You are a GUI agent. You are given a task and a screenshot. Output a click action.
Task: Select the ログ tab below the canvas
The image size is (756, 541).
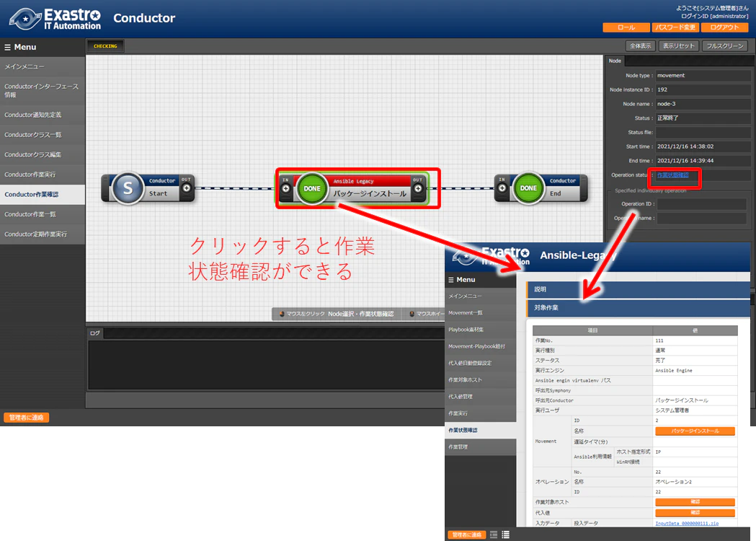pos(95,333)
